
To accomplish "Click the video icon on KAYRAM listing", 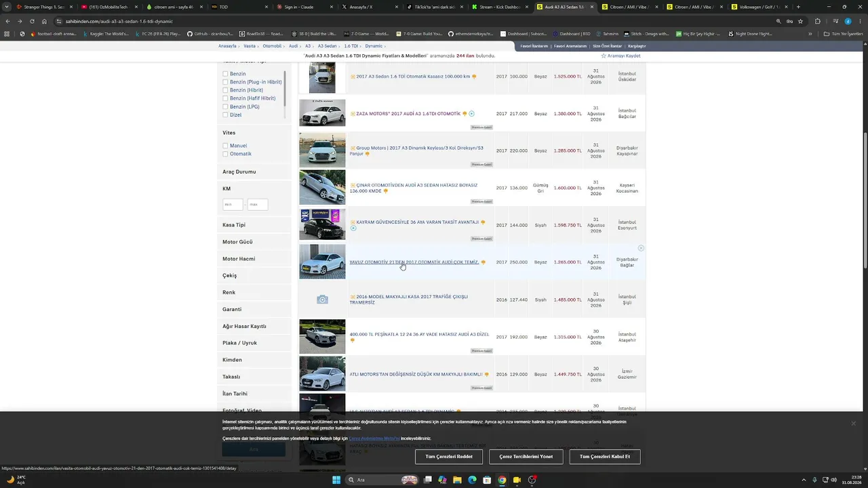I will pyautogui.click(x=353, y=228).
